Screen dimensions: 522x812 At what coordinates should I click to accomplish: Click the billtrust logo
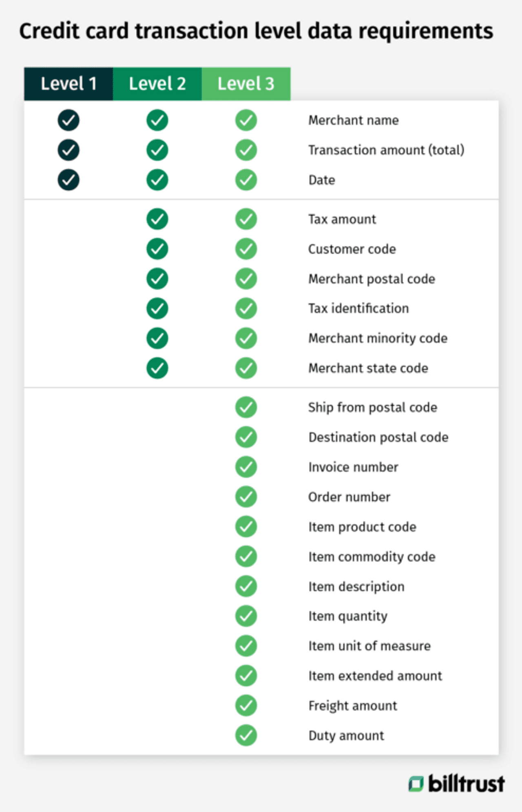[457, 784]
